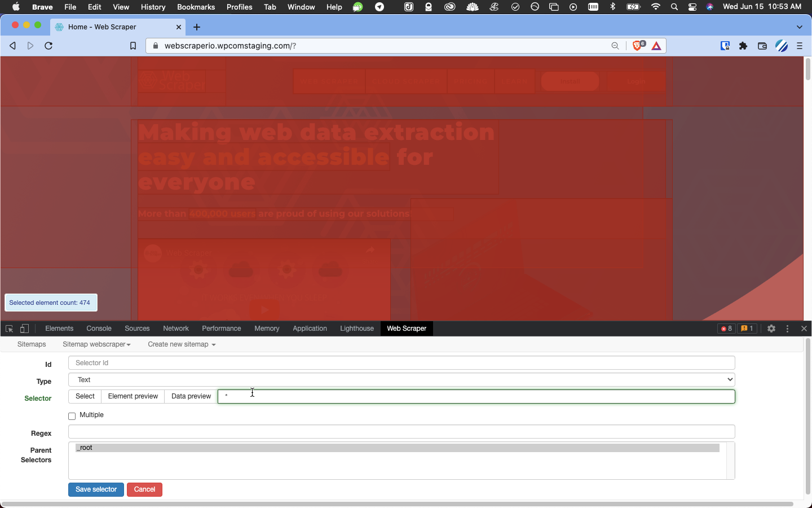Toggle the device toolbar icon

click(24, 329)
